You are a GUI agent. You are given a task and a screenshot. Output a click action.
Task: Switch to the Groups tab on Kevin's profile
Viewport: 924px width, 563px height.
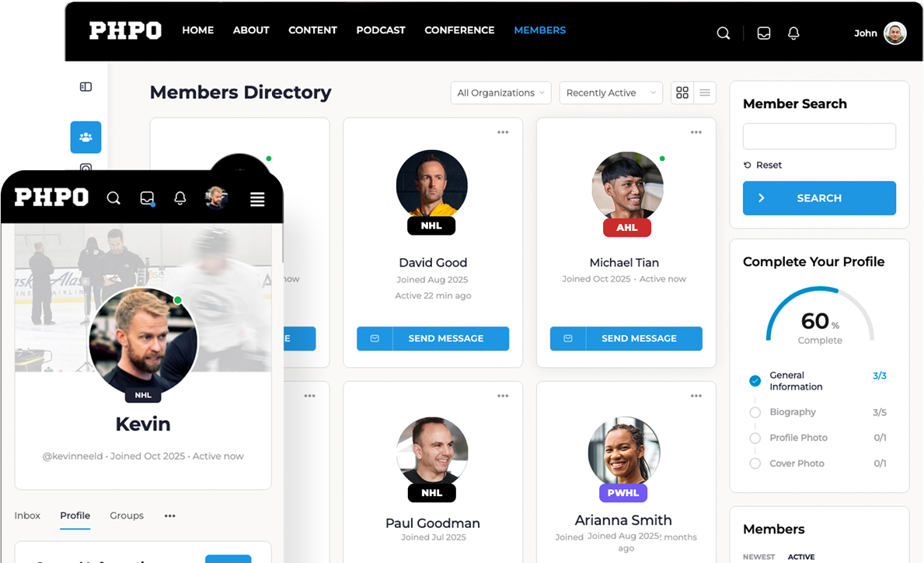(127, 516)
